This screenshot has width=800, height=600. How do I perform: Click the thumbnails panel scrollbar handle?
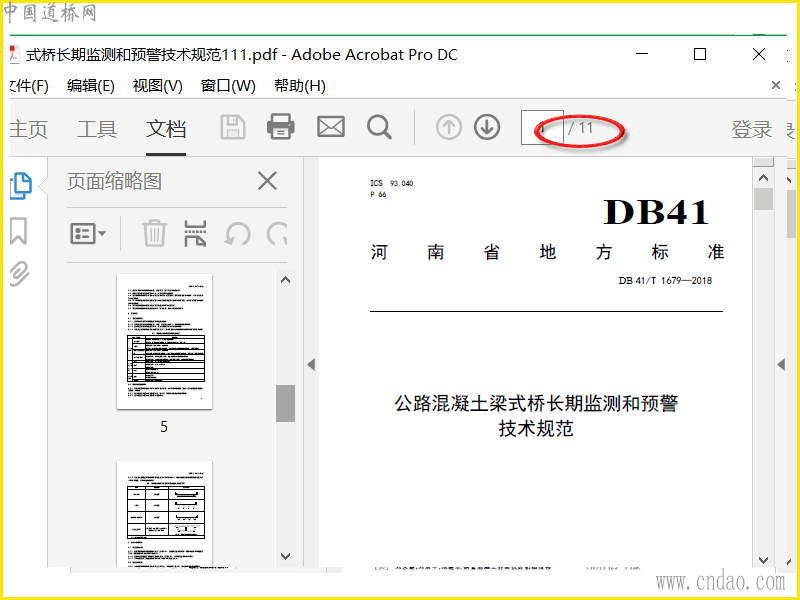click(286, 403)
